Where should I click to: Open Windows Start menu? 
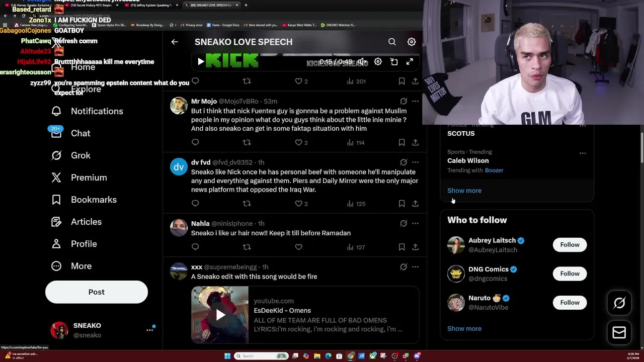(227, 356)
